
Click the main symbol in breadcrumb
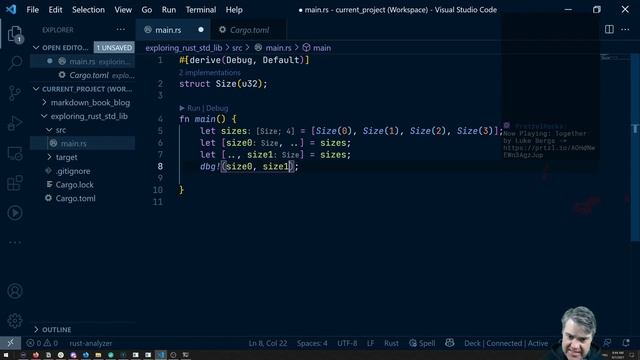click(317, 48)
